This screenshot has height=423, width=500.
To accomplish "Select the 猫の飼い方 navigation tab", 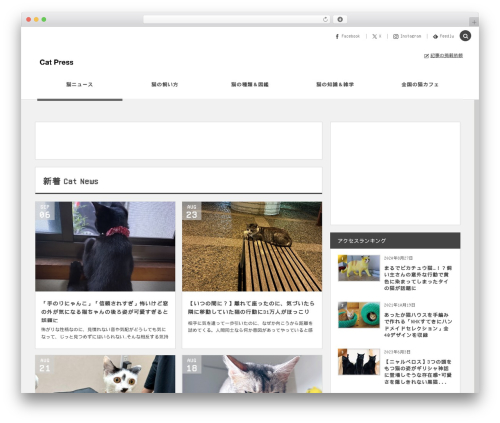I will pyautogui.click(x=165, y=85).
